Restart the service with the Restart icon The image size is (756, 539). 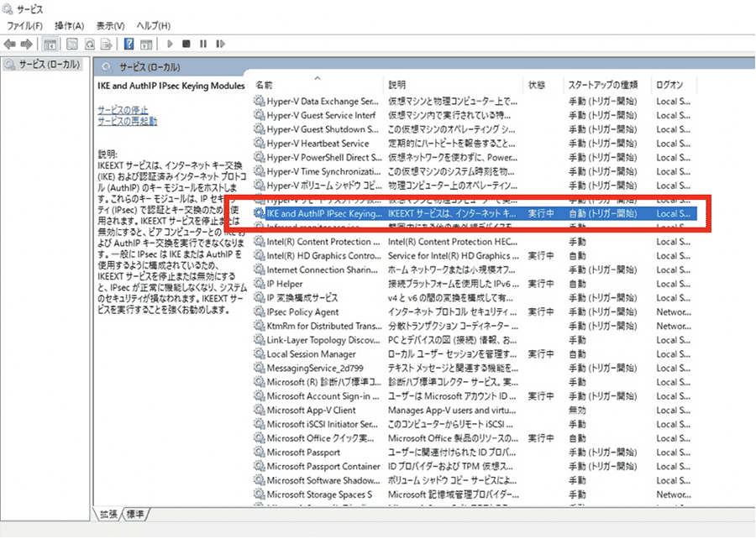(220, 44)
